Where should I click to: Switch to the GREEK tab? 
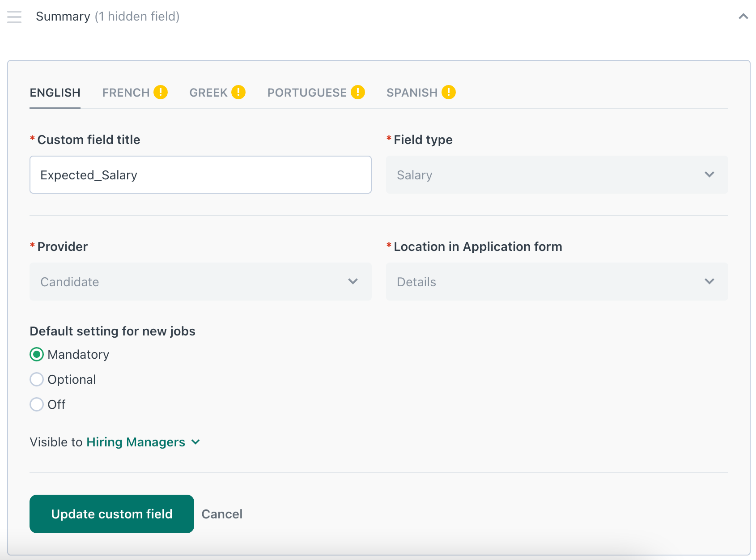pyautogui.click(x=208, y=93)
